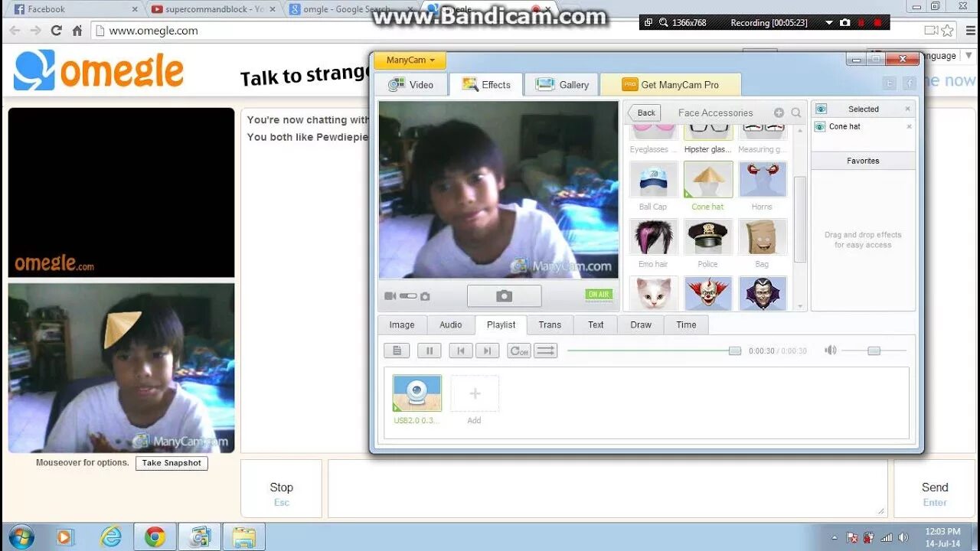Go Back from Face Accessories

644,112
